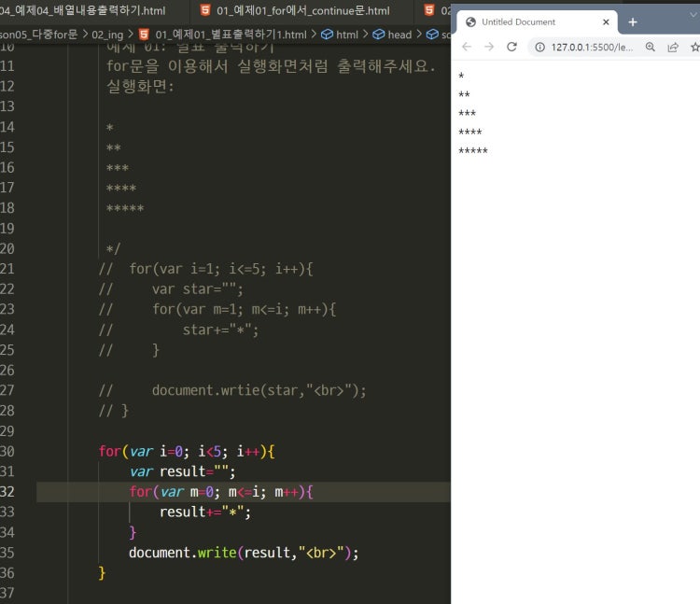Viewport: 700px width, 604px height.
Task: Click line number 32 in gutter
Action: pos(7,491)
